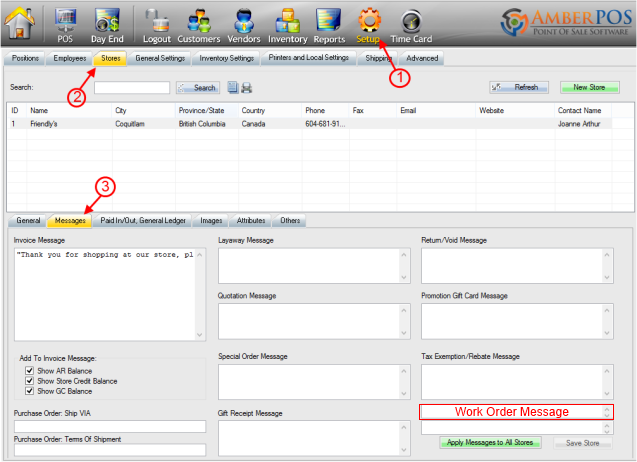
Task: Click Apply Messages to All Stores
Action: (490, 442)
